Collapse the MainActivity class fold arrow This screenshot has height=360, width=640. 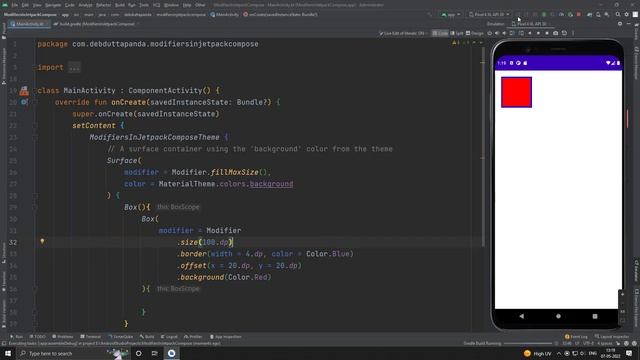36,91
